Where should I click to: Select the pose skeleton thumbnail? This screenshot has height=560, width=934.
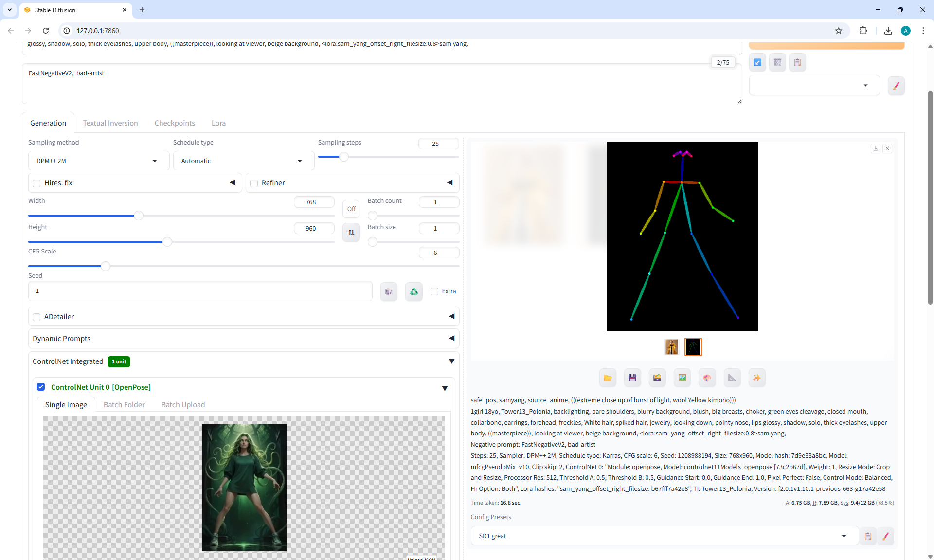pyautogui.click(x=693, y=347)
